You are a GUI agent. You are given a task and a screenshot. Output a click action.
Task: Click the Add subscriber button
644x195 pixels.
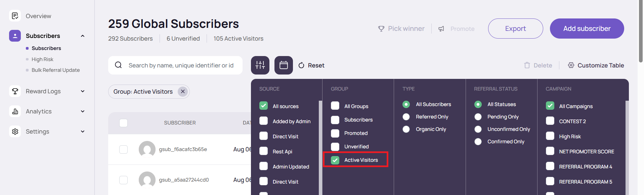(587, 29)
